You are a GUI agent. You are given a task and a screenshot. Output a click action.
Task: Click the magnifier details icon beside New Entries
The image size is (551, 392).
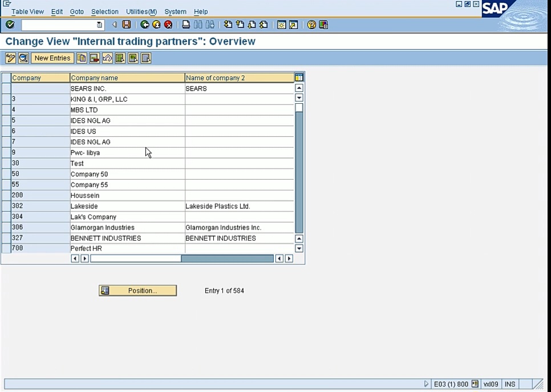[x=23, y=58]
